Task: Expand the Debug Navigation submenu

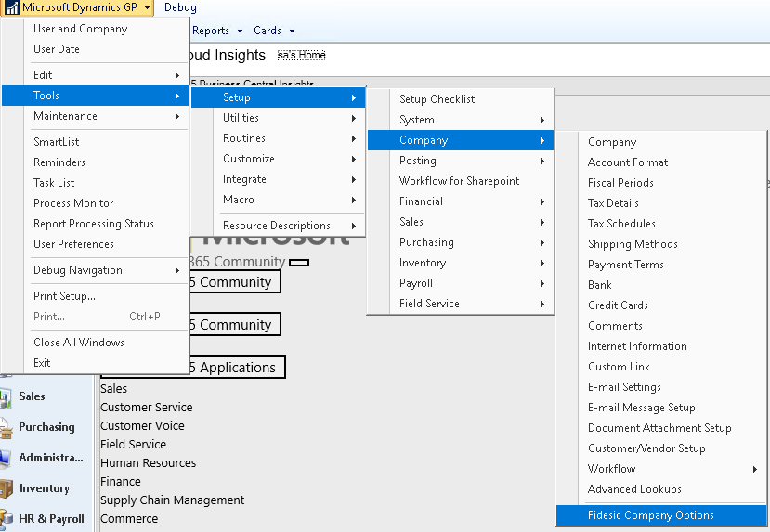Action: point(96,270)
